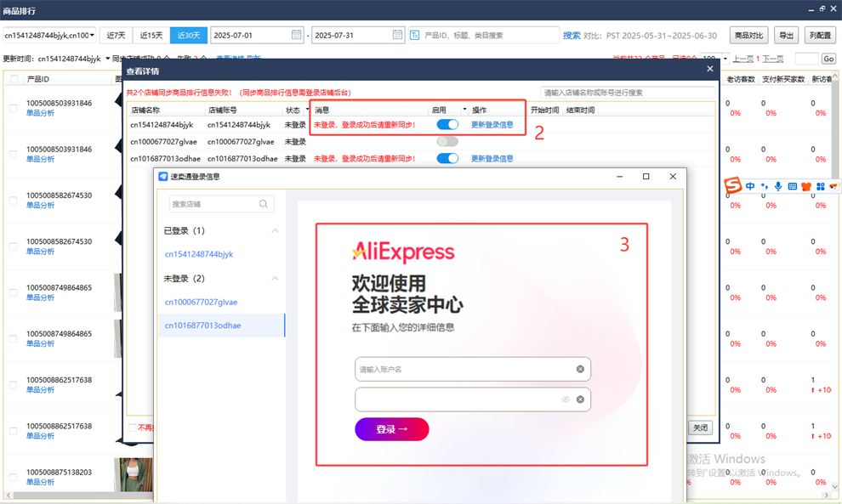Sort by the 店铺名称 column header
Image resolution: width=842 pixels, height=504 pixels.
pyautogui.click(x=145, y=110)
